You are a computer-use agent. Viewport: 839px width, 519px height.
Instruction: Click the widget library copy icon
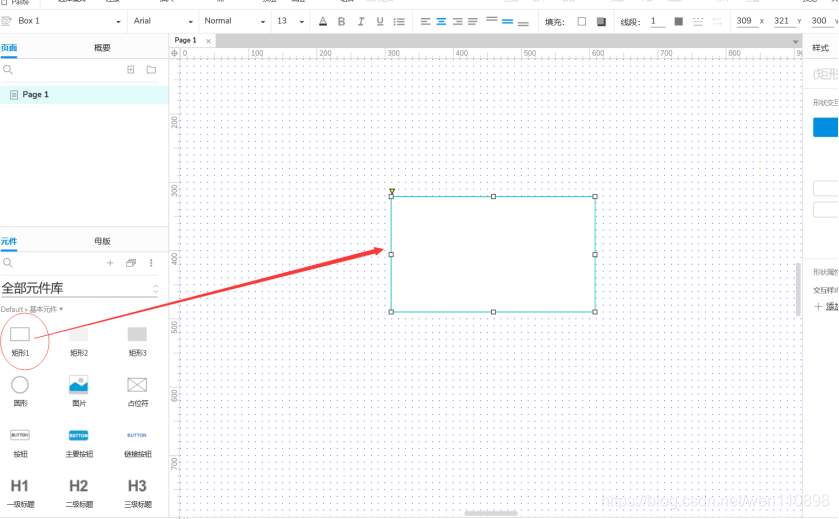coord(131,263)
